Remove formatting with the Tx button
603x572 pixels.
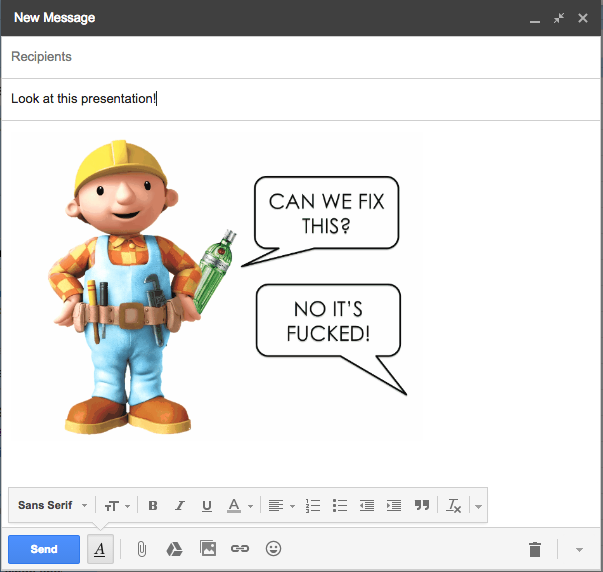453,506
